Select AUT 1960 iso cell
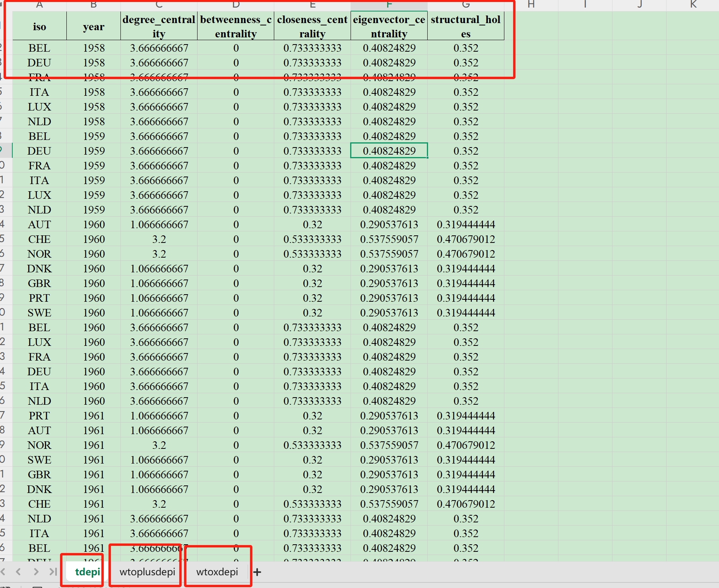The image size is (719, 588). [39, 225]
